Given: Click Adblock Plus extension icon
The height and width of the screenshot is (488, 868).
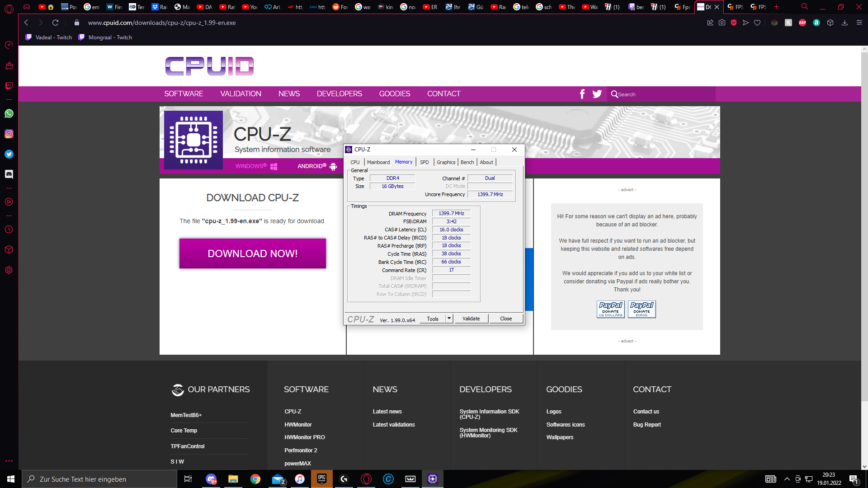Looking at the screenshot, I should [802, 23].
